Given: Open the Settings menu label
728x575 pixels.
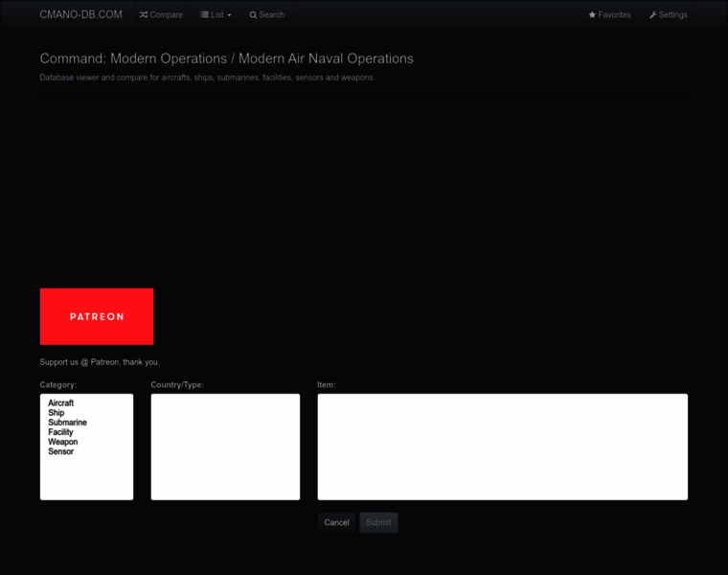Looking at the screenshot, I should (x=672, y=15).
